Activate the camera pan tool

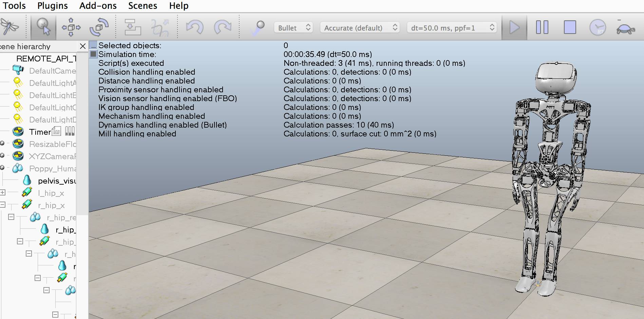point(71,27)
